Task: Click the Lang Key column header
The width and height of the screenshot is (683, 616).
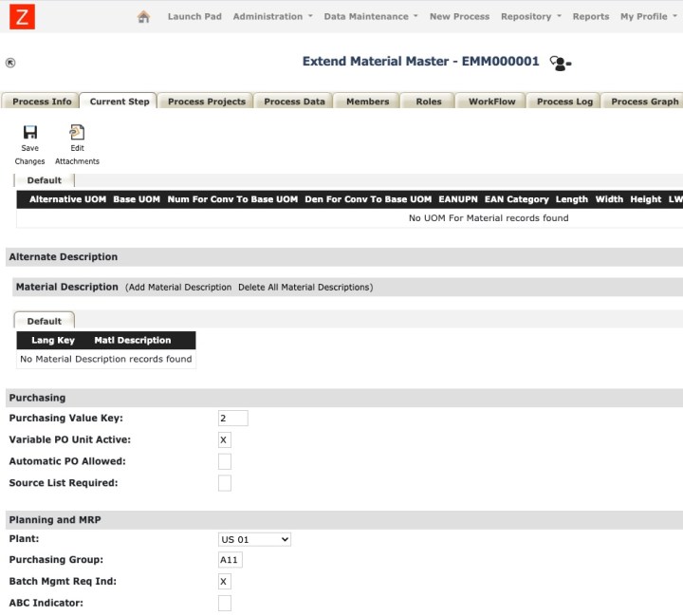Action: [53, 340]
